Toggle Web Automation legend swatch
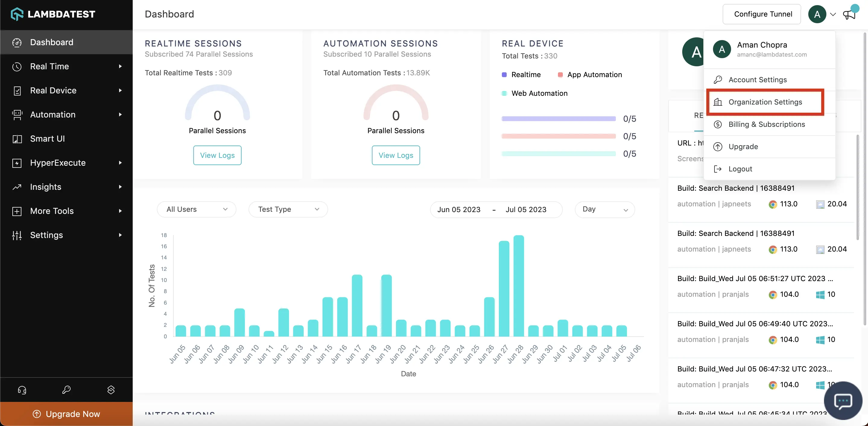This screenshot has height=426, width=868. tap(505, 93)
